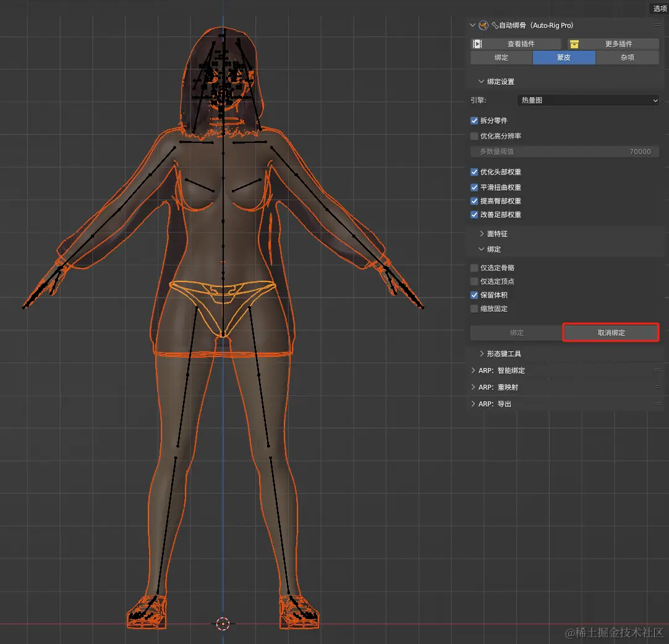Click the 3D cursor at the model's feet
This screenshot has width=669, height=644.
223,624
